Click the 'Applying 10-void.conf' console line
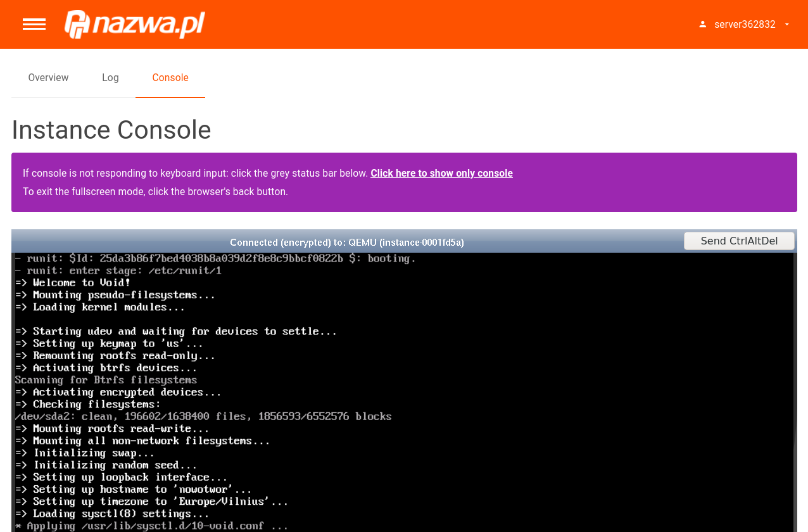Screen dimensions: 808x532 point(152,526)
